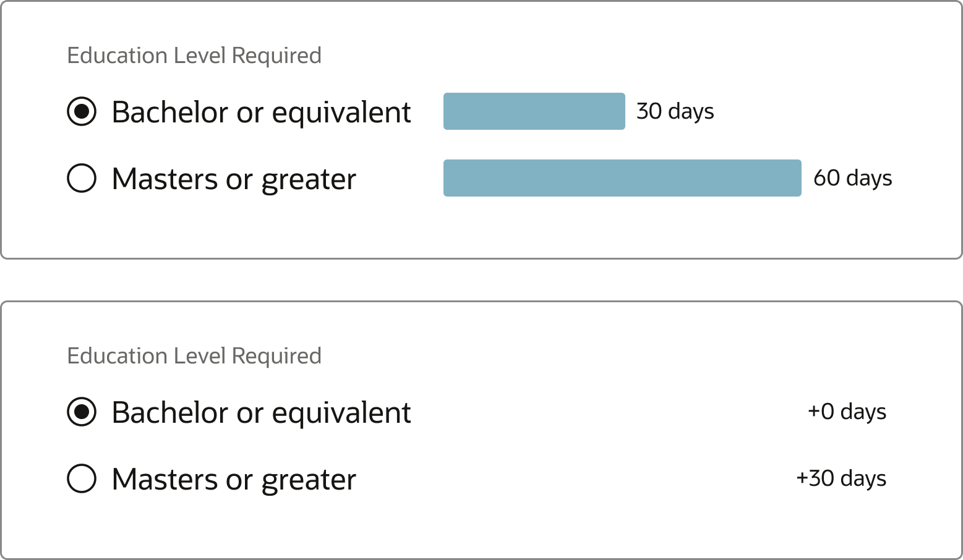
Task: Click the dark divider between panels
Action: pyautogui.click(x=481, y=279)
